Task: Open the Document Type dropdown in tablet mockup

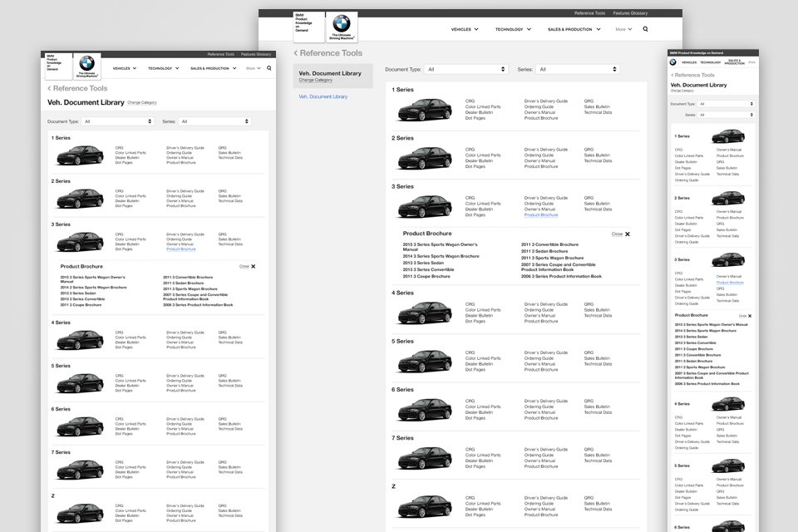Action: click(x=117, y=121)
